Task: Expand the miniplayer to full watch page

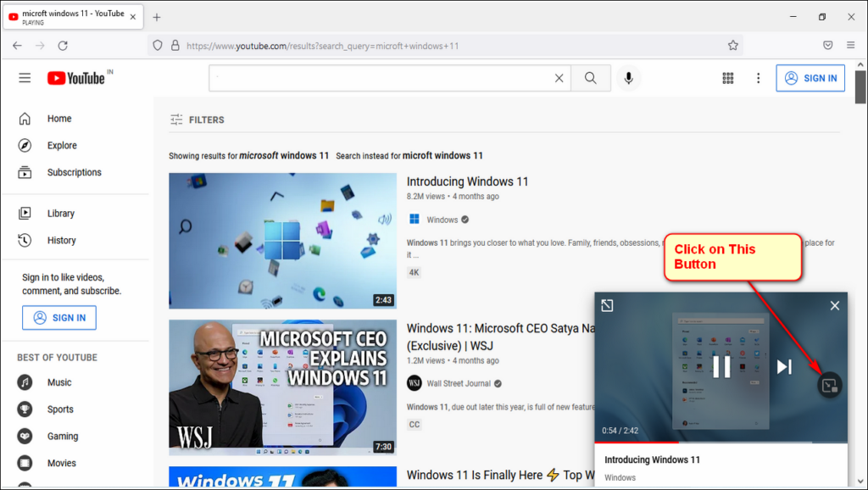Action: click(607, 306)
